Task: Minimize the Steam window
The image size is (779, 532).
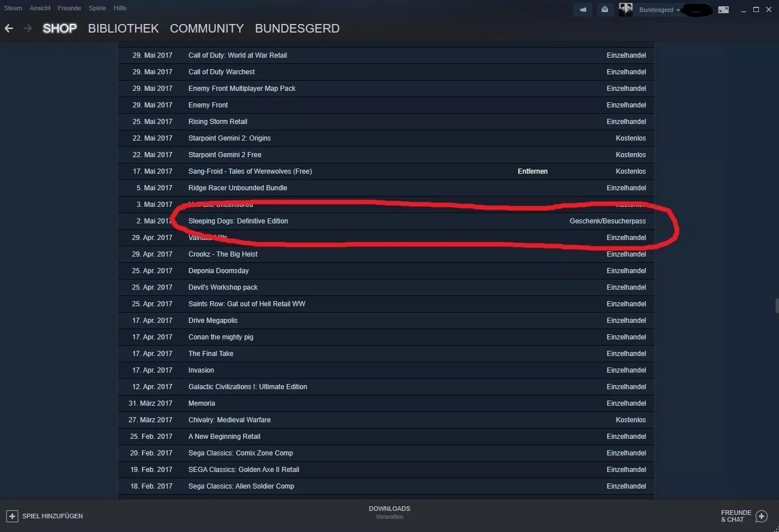Action: tap(744, 10)
